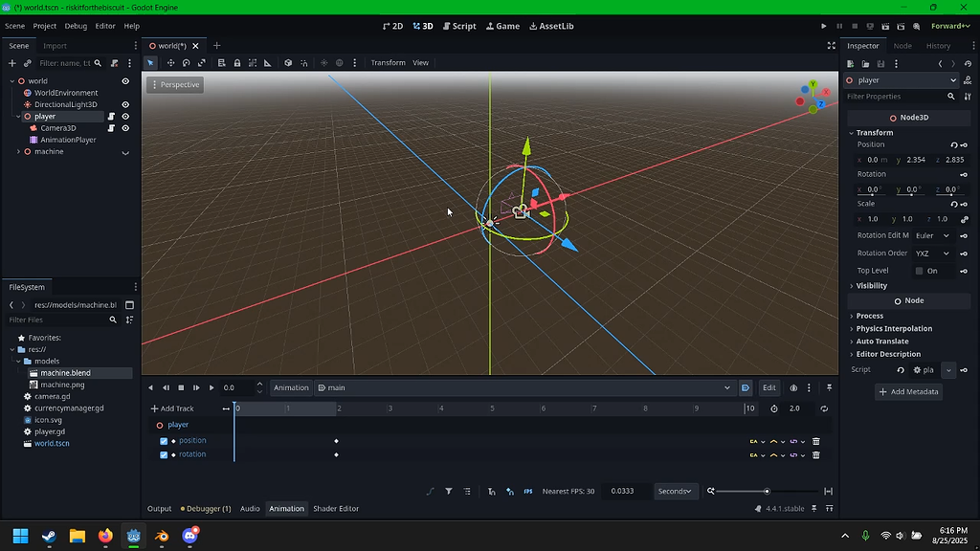980x551 pixels.
Task: Activate the Move Mode tool
Action: [x=170, y=63]
